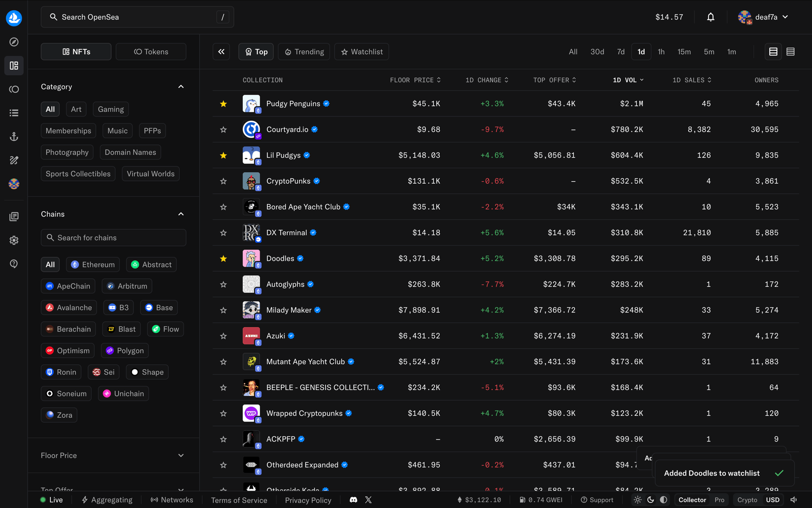The image size is (812, 508).
Task: Sort table by Top Offer column
Action: [x=554, y=80]
